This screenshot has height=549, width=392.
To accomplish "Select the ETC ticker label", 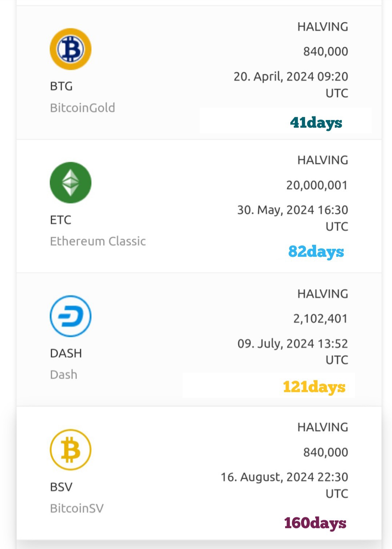I will click(x=61, y=220).
